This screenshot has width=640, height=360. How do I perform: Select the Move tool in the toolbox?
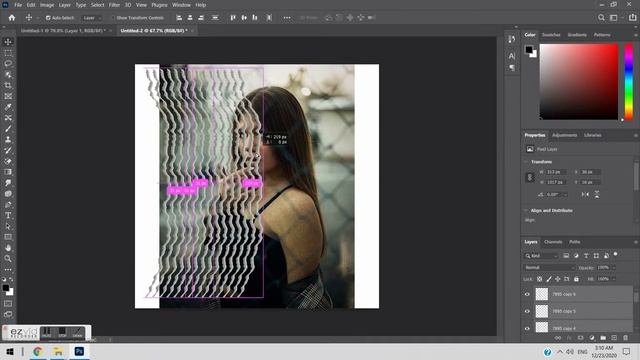[8, 42]
